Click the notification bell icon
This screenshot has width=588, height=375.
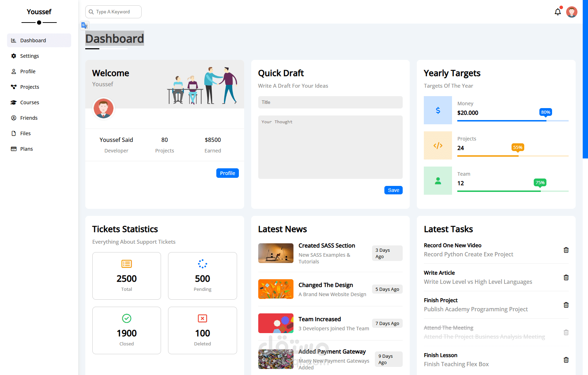coord(558,12)
